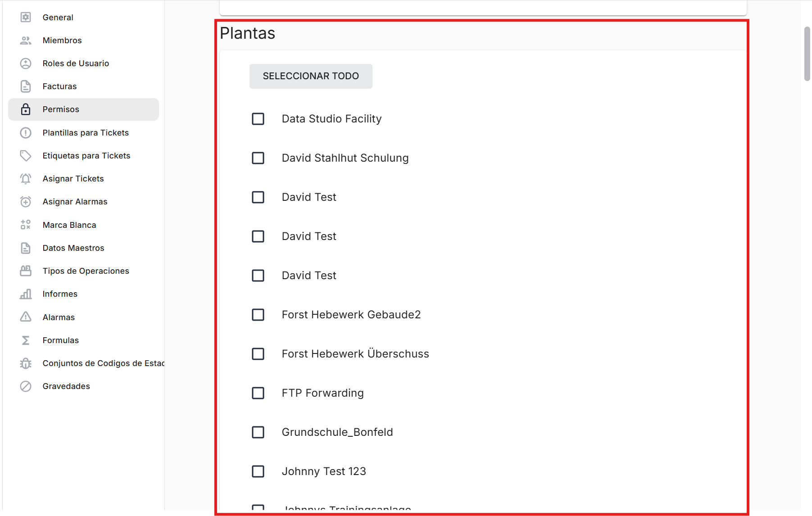
Task: Tick the Grundschule_Bonfeld checkbox
Action: pos(258,432)
